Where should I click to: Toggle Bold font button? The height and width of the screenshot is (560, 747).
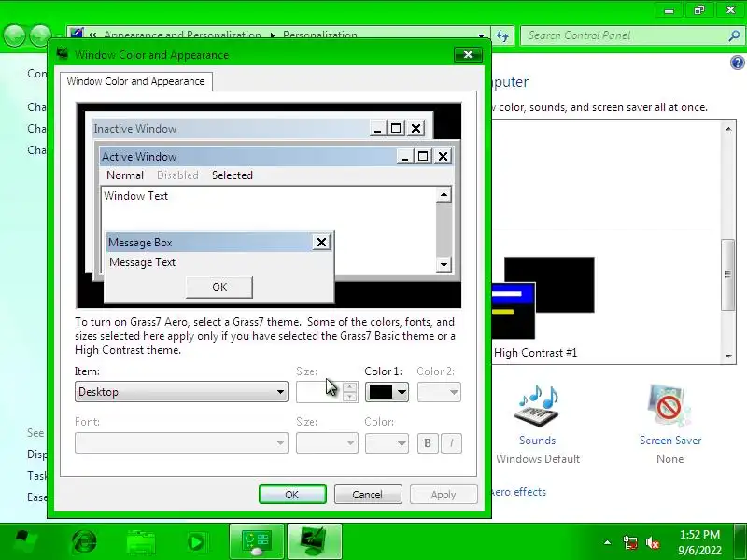[428, 443]
